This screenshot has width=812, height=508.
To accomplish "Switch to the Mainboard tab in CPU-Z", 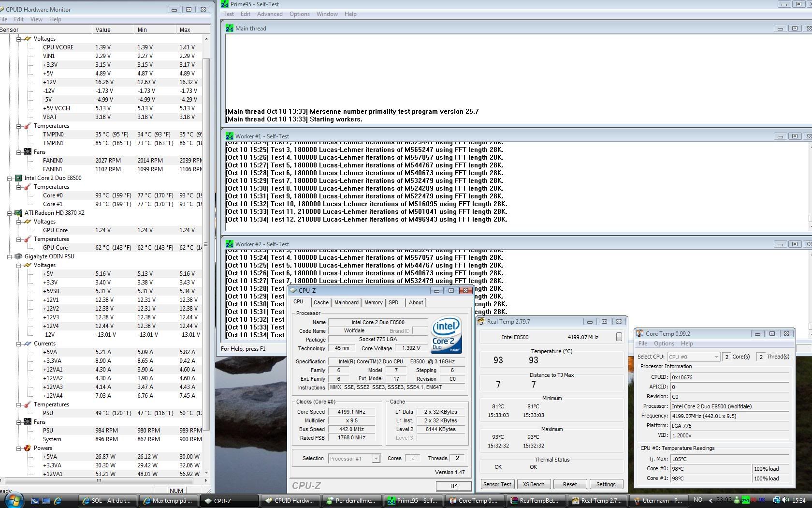I will [347, 302].
